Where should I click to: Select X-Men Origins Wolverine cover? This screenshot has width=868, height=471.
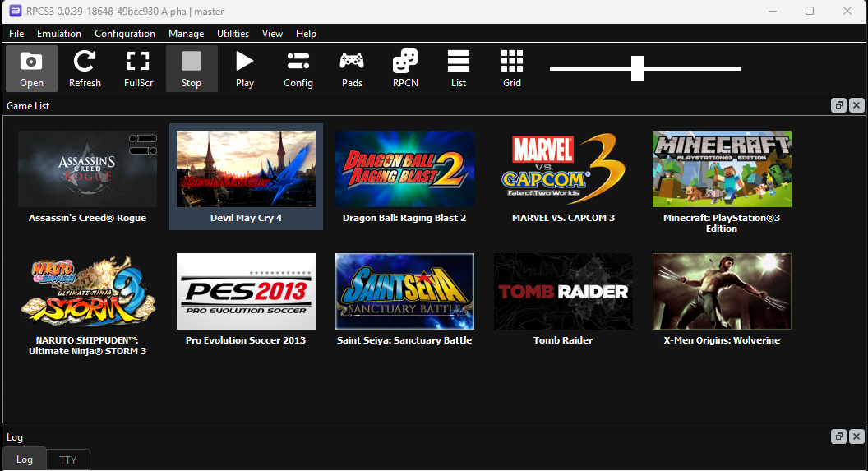(722, 291)
